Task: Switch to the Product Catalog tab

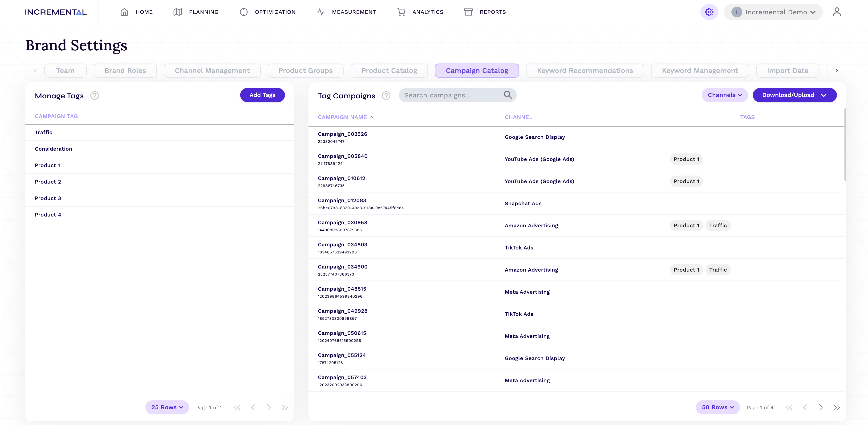Action: click(389, 71)
